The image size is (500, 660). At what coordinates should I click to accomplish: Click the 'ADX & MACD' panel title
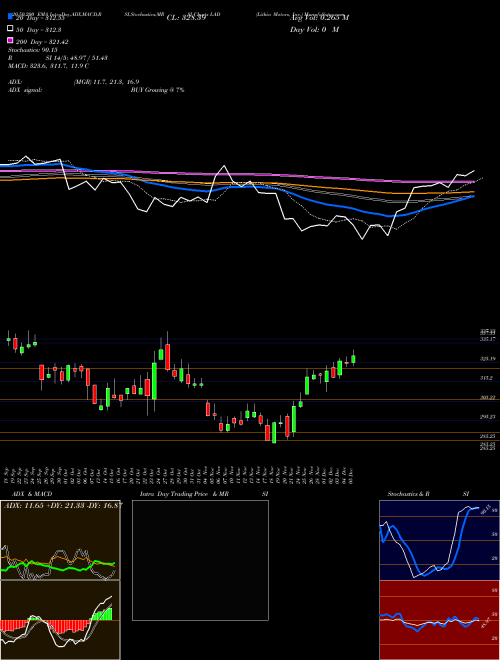(x=32, y=494)
